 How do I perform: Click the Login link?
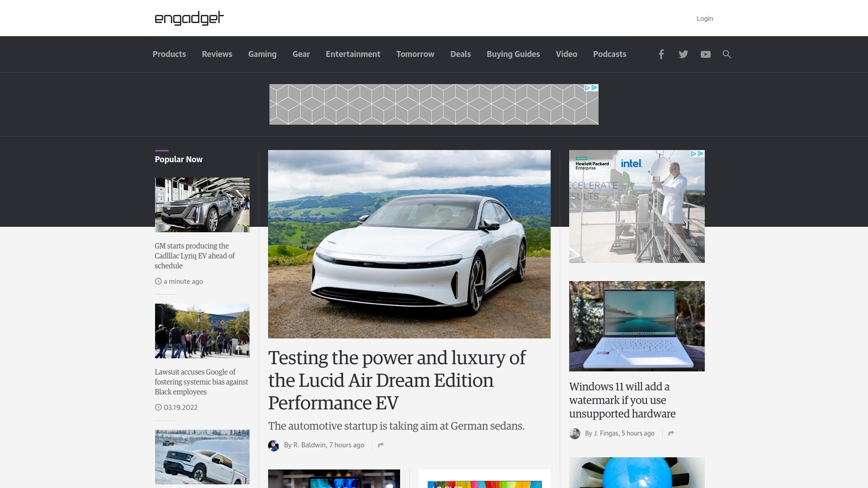click(x=705, y=19)
